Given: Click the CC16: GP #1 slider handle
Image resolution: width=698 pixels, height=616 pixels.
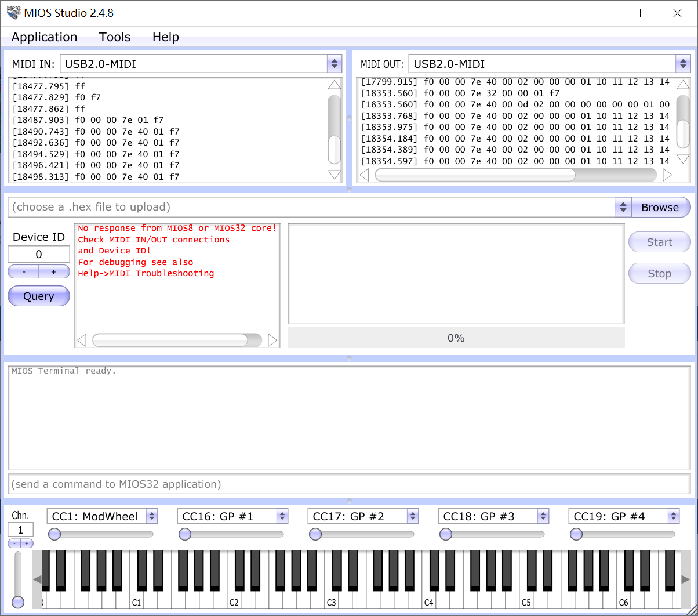Looking at the screenshot, I should coord(185,534).
